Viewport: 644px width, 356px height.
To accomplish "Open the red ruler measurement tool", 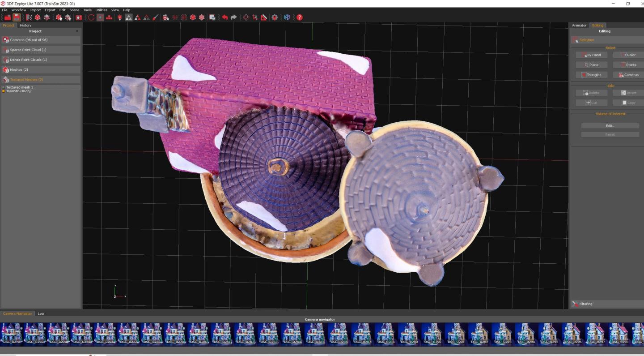I will pyautogui.click(x=264, y=17).
